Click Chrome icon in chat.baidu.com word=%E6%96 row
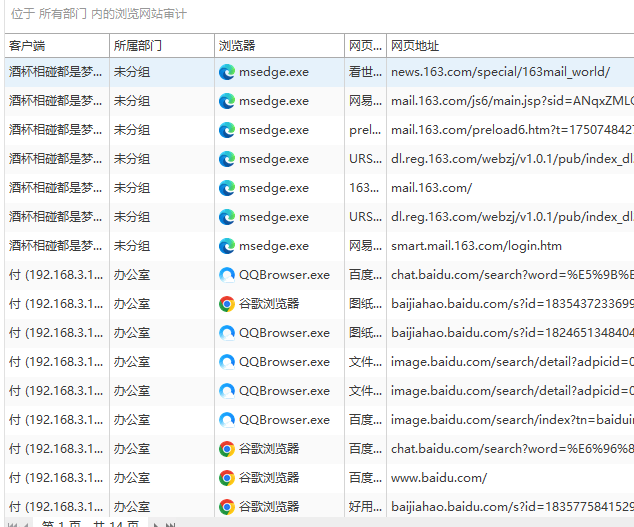 coord(226,449)
